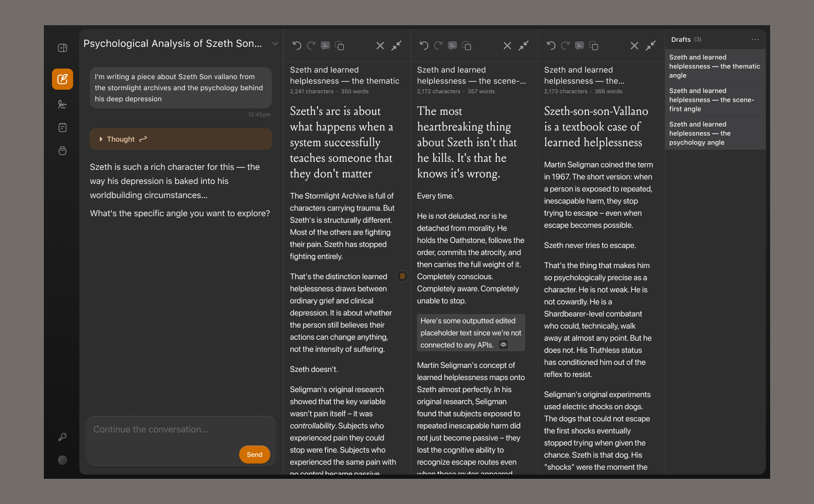The width and height of the screenshot is (814, 504).
Task: Open the Drafts panel three-dots menu
Action: point(755,39)
